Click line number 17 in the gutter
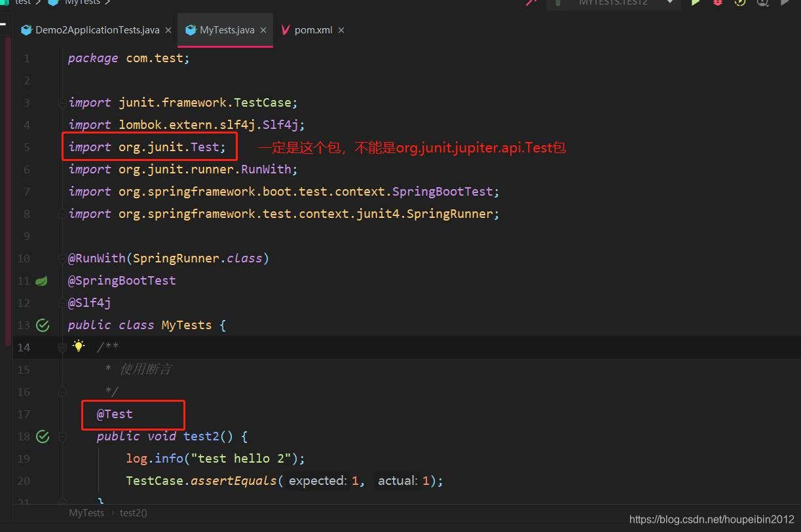 coord(24,414)
